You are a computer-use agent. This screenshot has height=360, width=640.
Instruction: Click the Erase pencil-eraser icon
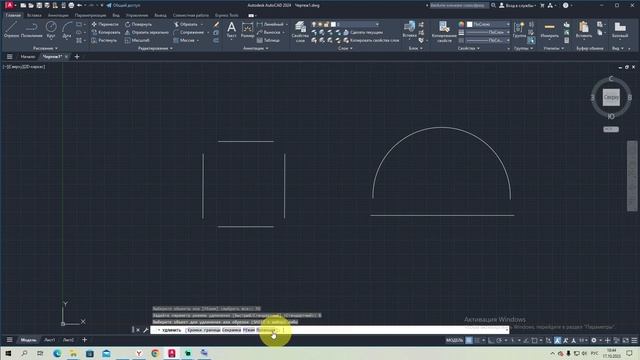pyautogui.click(x=216, y=24)
